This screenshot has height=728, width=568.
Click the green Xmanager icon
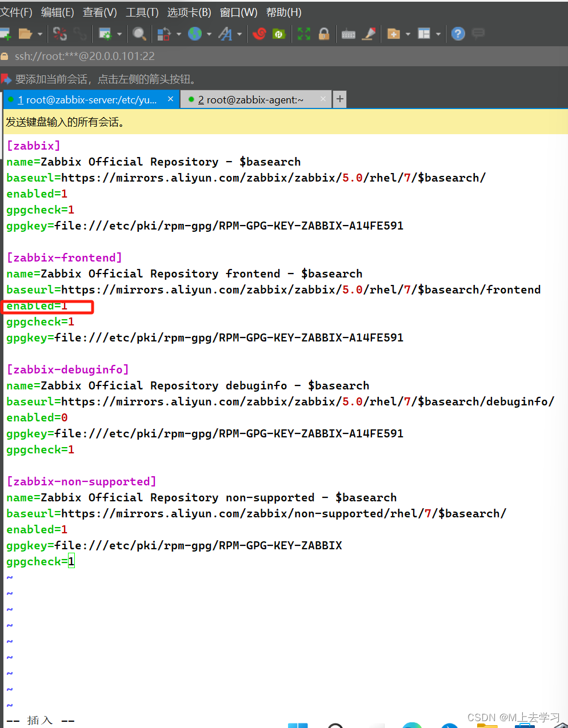click(x=279, y=34)
